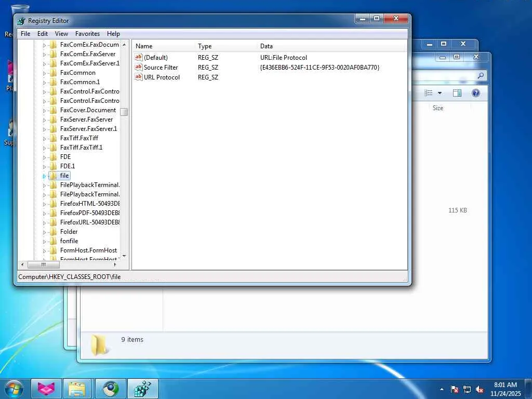
Task: Sort values by the Data column header
Action: (332, 46)
